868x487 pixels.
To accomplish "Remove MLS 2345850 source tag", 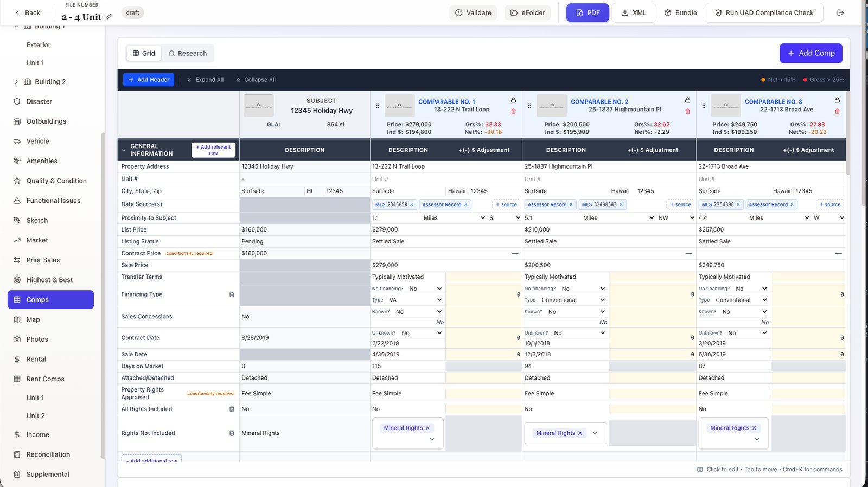I will pyautogui.click(x=411, y=204).
